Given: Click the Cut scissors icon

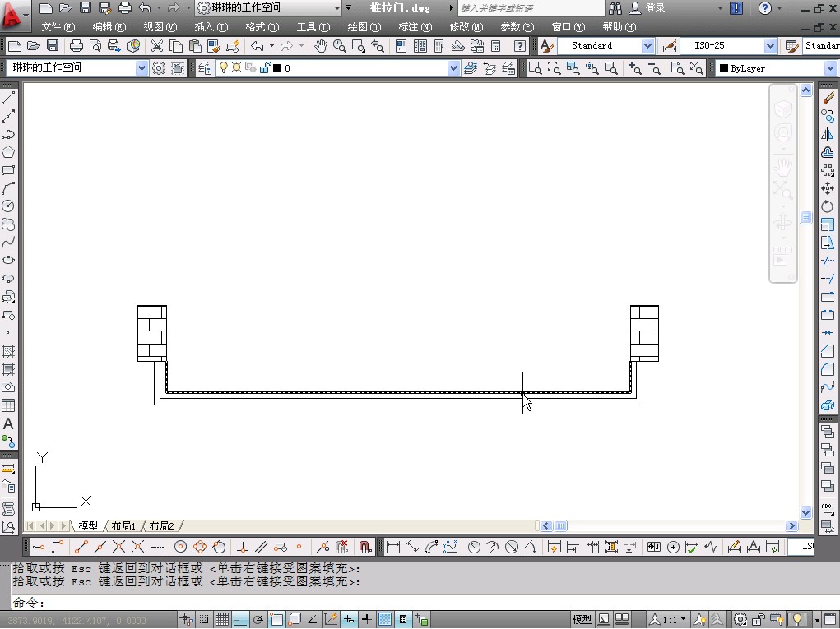Looking at the screenshot, I should click(x=157, y=46).
